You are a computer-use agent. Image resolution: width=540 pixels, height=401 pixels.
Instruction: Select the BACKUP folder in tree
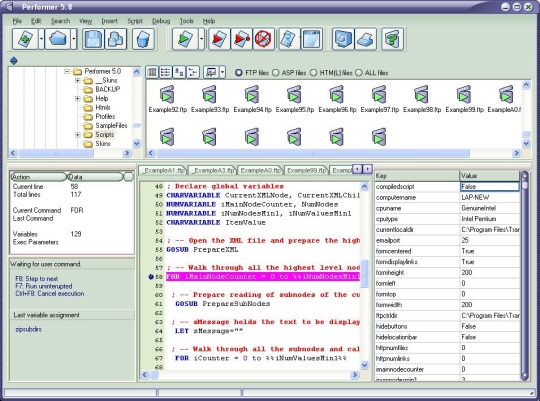coord(107,89)
